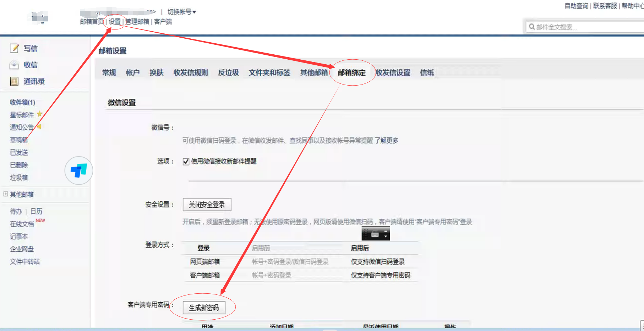Image resolution: width=644 pixels, height=331 pixels.
Task: Go to 邮箱首页 link
Action: pyautogui.click(x=92, y=22)
